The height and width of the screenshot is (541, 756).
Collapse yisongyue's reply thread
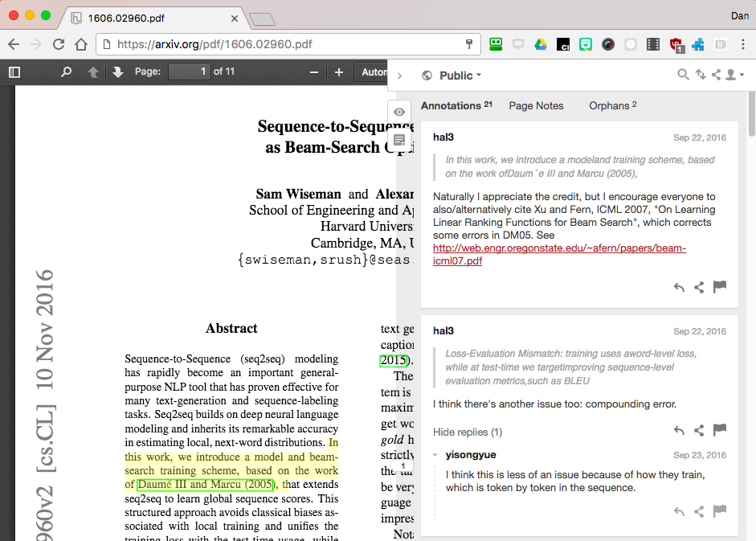(435, 455)
